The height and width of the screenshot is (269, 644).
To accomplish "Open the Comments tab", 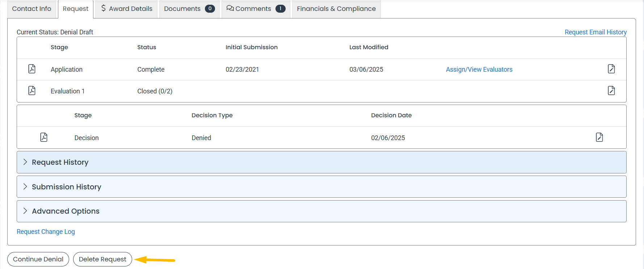I will (256, 9).
